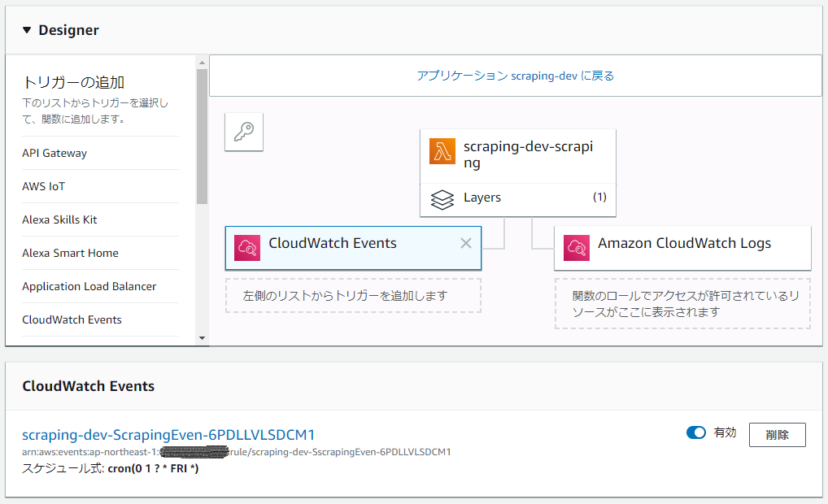The width and height of the screenshot is (828, 504).
Task: Click the trigger list scrollbar thumb
Action: point(202,136)
